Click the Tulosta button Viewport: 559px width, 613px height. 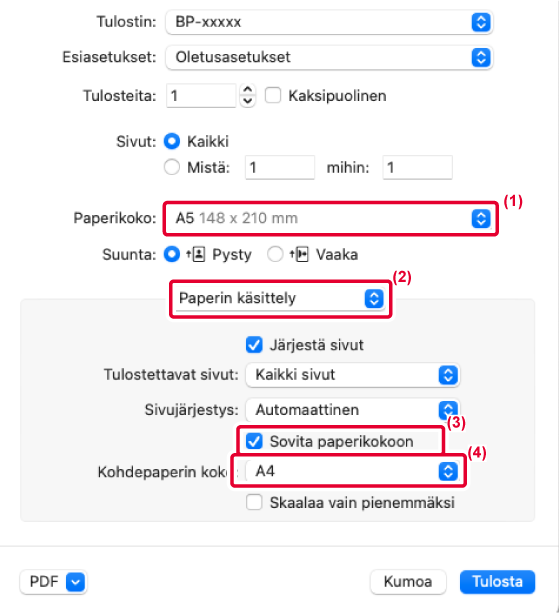pos(497,582)
